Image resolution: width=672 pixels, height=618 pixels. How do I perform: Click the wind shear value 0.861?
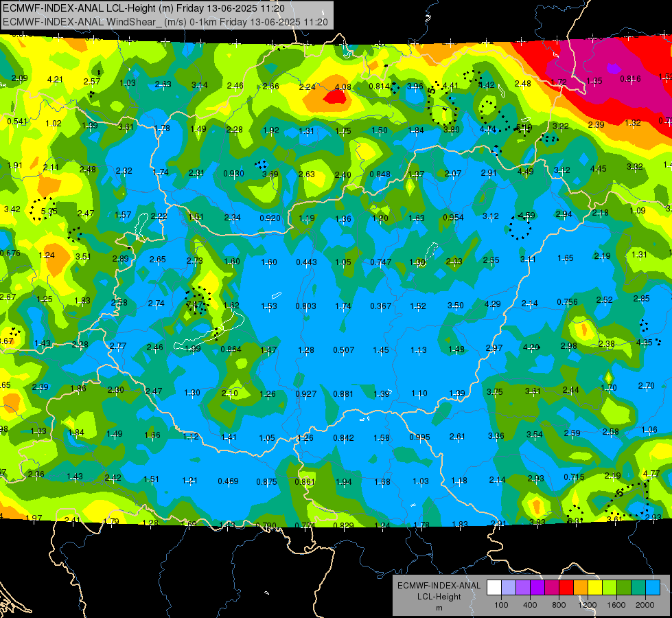[x=305, y=481]
